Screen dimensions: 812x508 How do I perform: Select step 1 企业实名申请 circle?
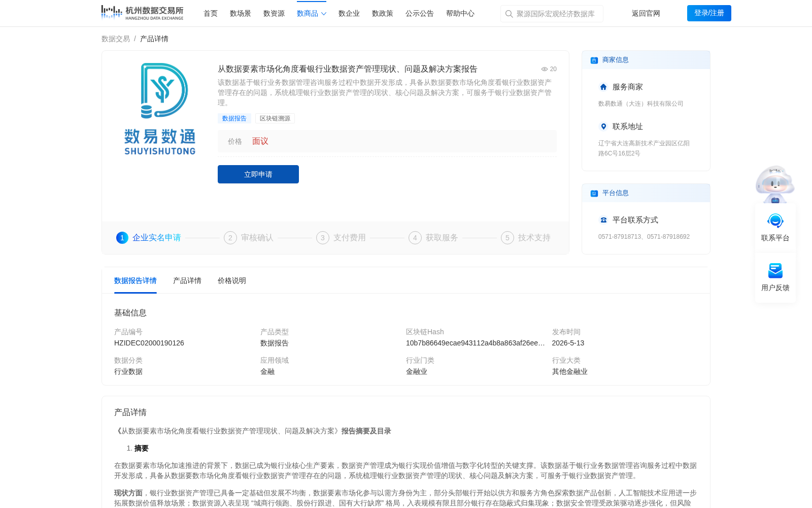point(122,238)
